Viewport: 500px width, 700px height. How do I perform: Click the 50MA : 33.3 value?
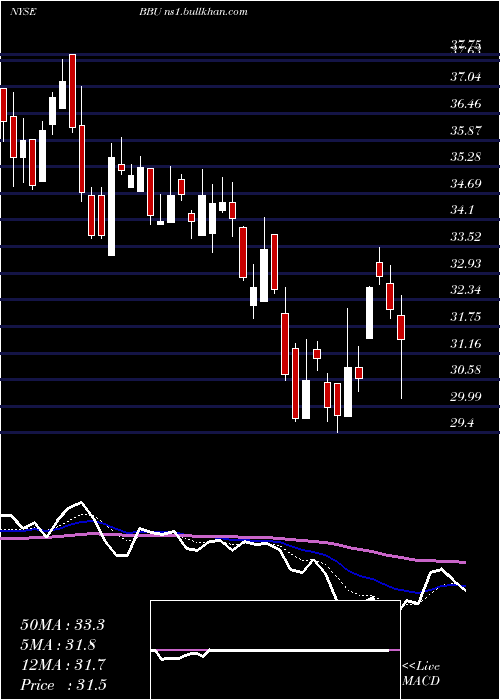point(62,625)
